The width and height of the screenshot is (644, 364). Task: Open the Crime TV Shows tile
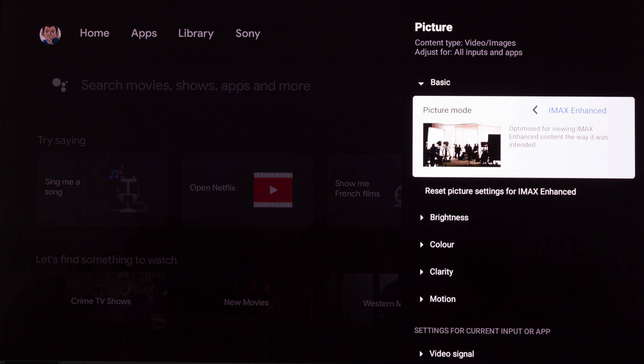pyautogui.click(x=101, y=301)
